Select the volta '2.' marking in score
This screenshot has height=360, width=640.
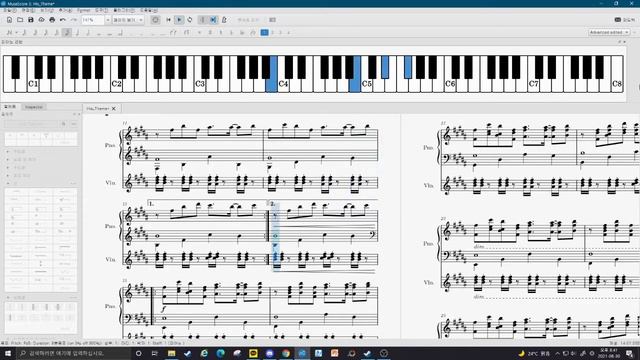click(x=273, y=204)
